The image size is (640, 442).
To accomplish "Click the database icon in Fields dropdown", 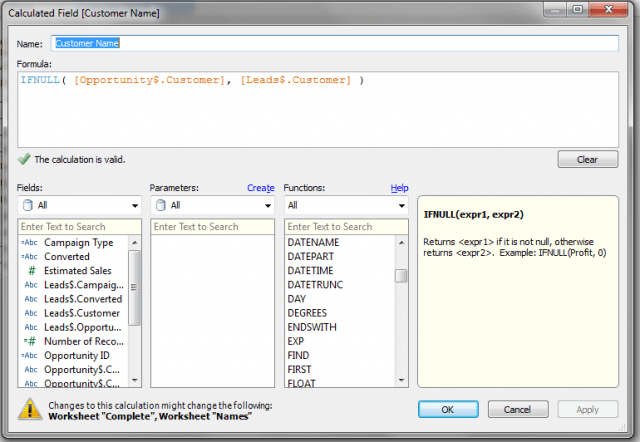I will point(28,205).
